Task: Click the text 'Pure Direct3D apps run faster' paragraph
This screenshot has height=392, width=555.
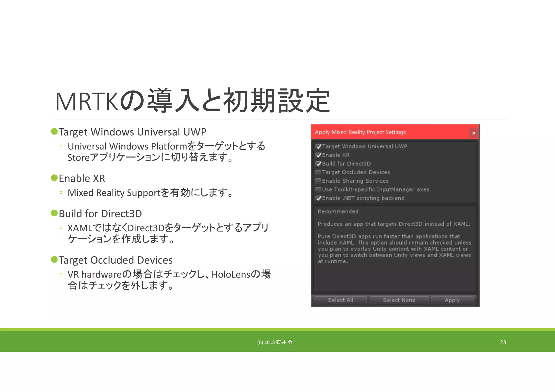Action: pyautogui.click(x=394, y=249)
